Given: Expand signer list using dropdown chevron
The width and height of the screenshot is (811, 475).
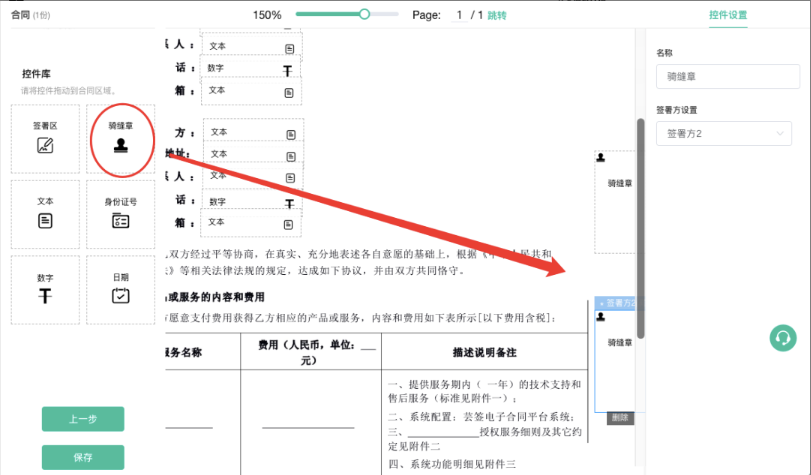Looking at the screenshot, I should pos(781,133).
